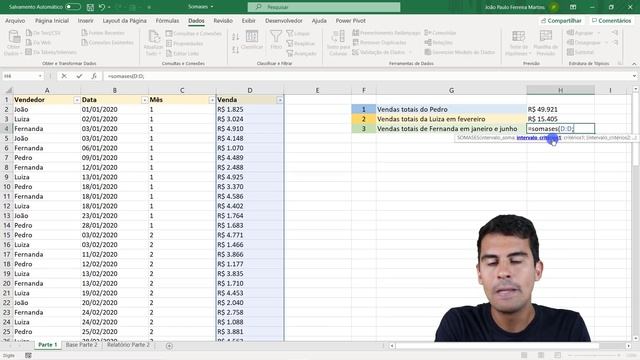Toggle the Salvamento Automático switch

73,7
